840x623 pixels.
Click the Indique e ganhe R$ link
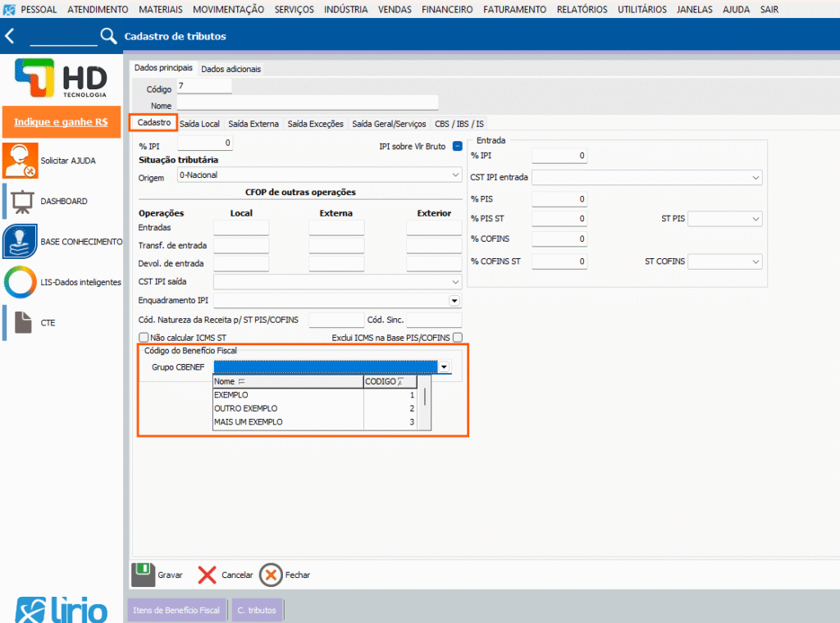click(61, 121)
